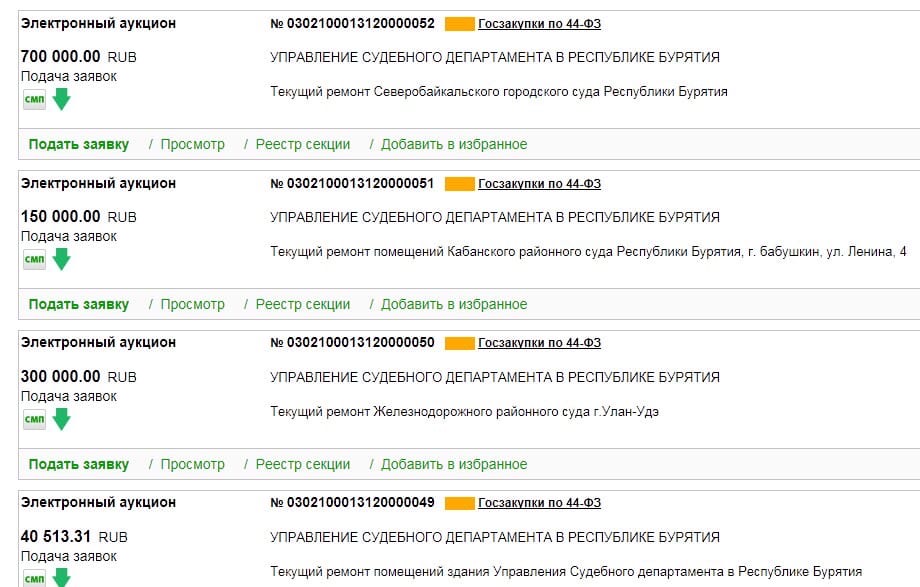This screenshot has height=587, width=920.
Task: Open Реестр секции for the 150 000.00 auction
Action: (x=303, y=304)
